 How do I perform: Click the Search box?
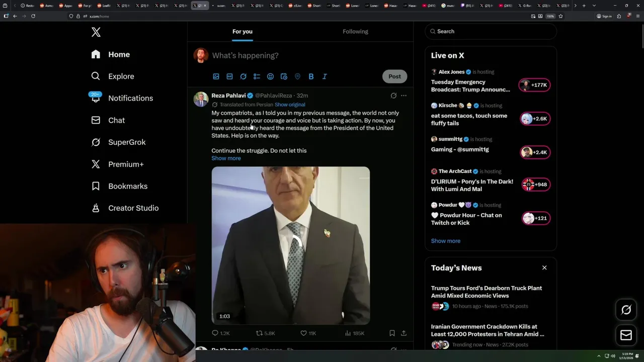[x=491, y=31]
